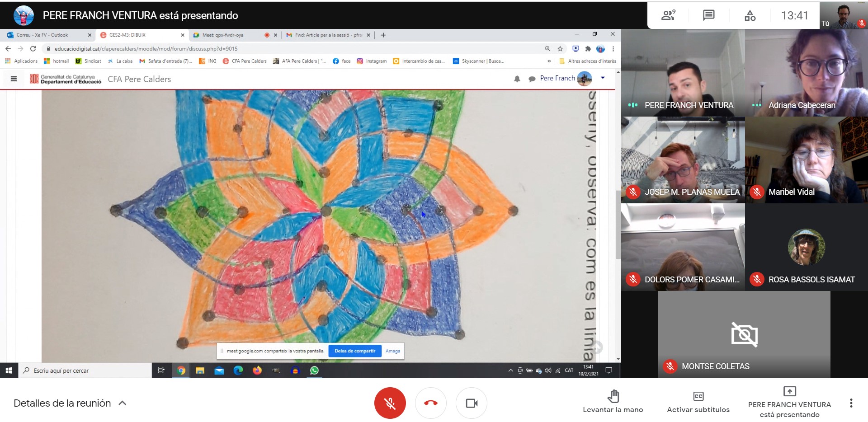Unmute the microphone
Screen dimensions: 868x422
(x=390, y=403)
